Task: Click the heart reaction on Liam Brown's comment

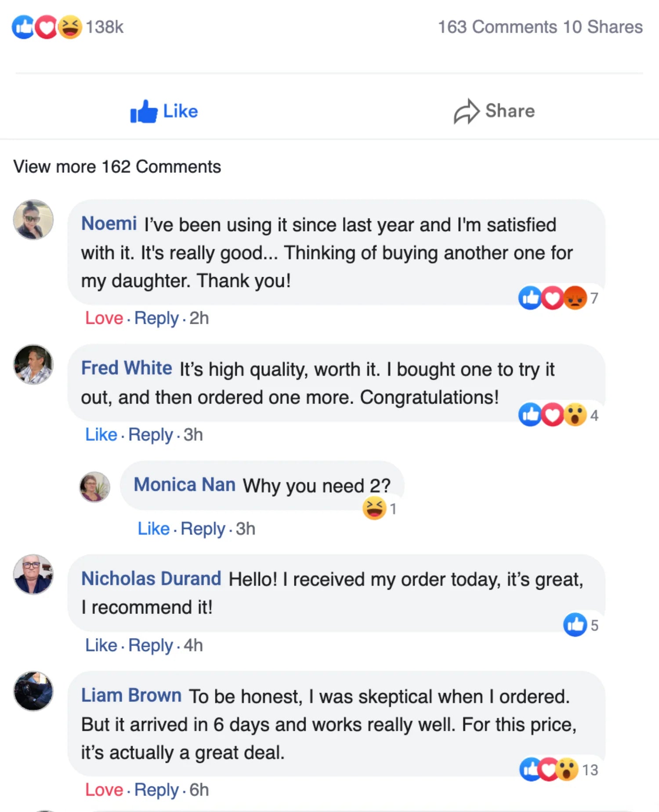Action: [x=549, y=769]
